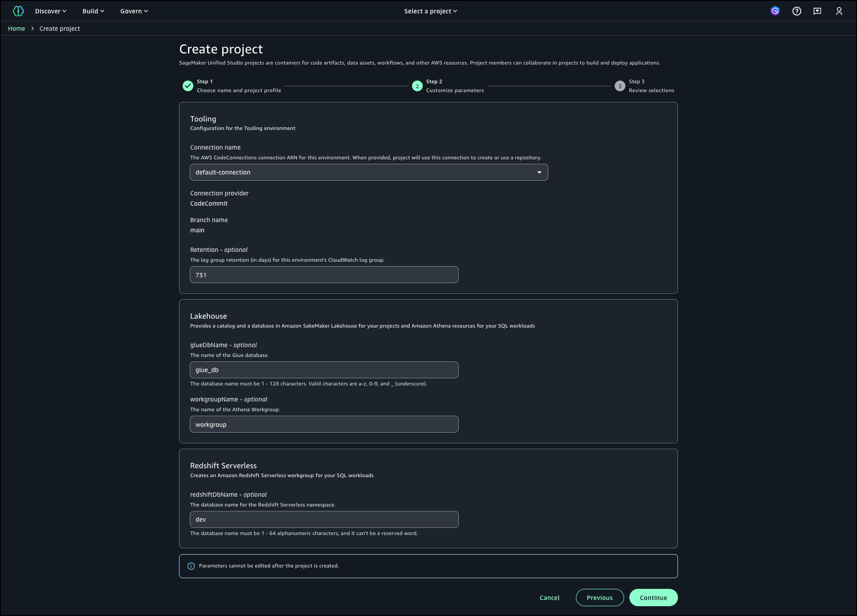Image resolution: width=857 pixels, height=616 pixels.
Task: Click the Previous button
Action: [x=600, y=598]
